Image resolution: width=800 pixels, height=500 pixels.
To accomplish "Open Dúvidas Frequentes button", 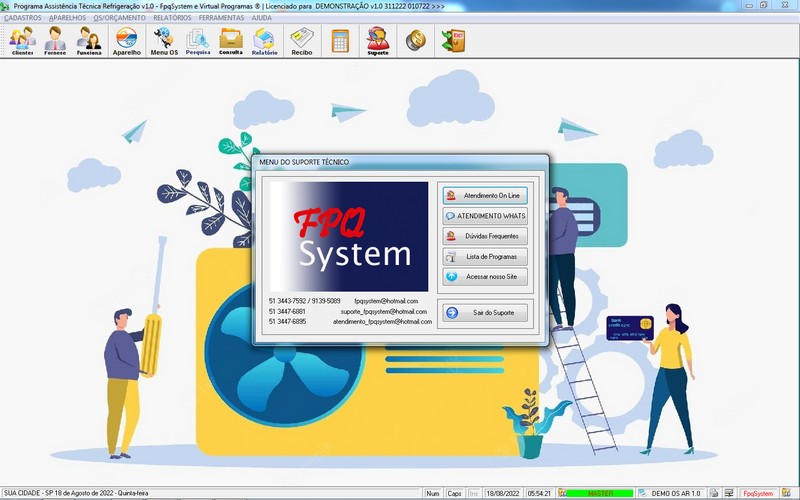I will pyautogui.click(x=485, y=236).
